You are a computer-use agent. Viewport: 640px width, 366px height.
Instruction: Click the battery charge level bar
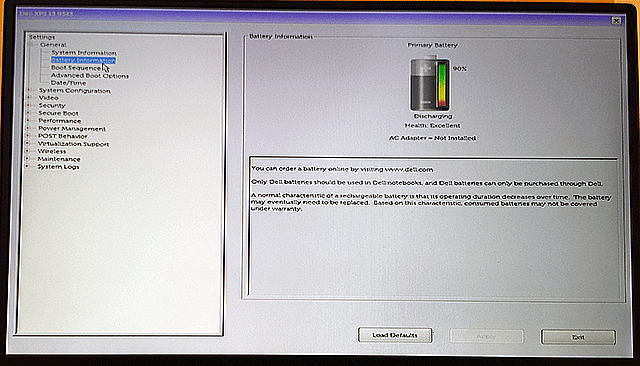(x=442, y=84)
